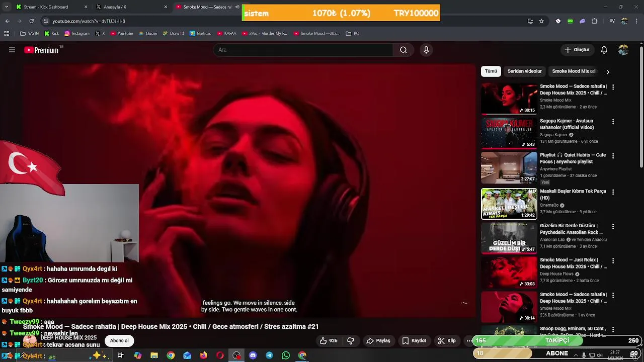This screenshot has height=362, width=644.
Task: Create a clip with Klip button
Action: (x=447, y=341)
